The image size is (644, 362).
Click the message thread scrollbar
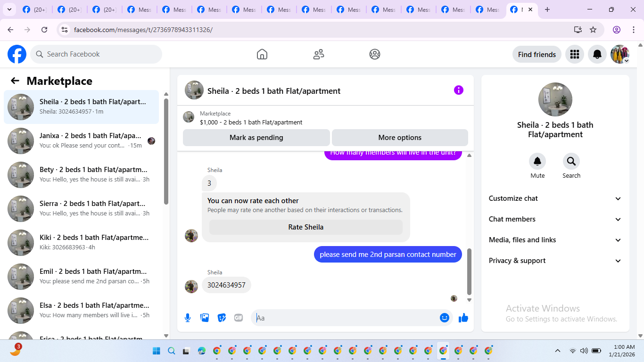tap(469, 271)
